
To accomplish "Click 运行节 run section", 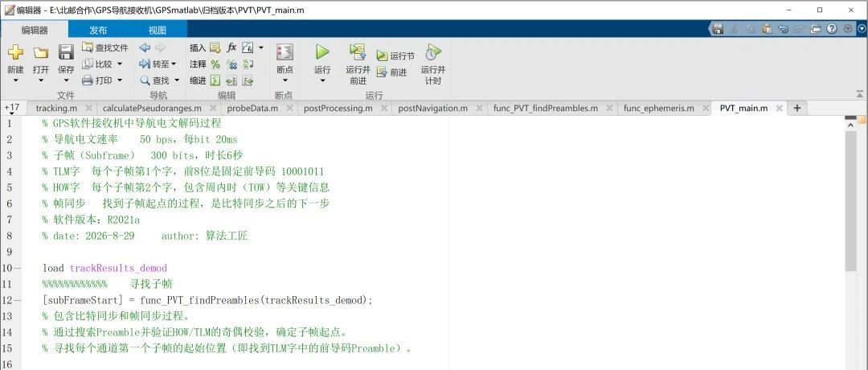I will point(395,56).
